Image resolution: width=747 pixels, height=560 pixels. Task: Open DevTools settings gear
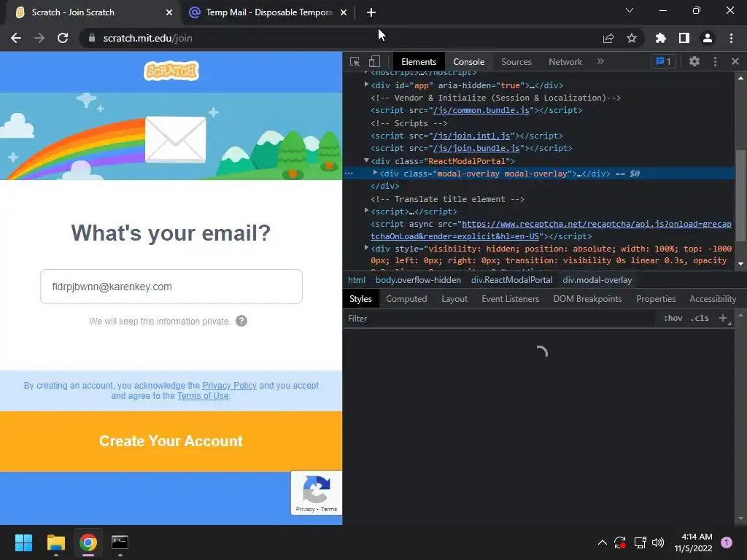(694, 61)
